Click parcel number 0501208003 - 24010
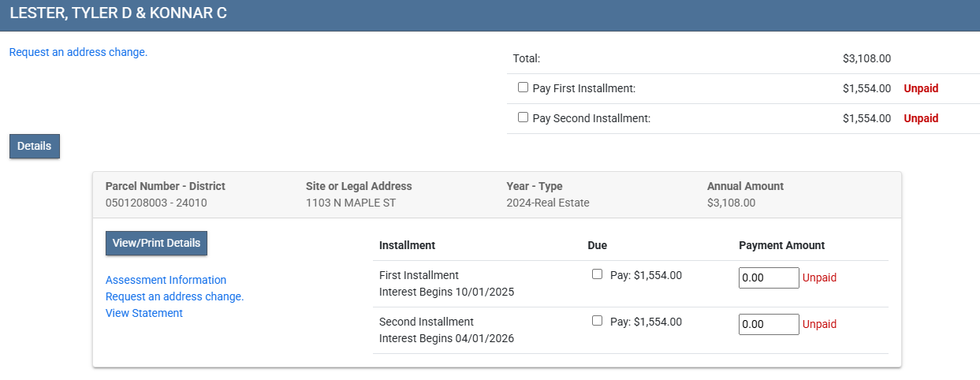This screenshot has height=380, width=980. tap(156, 203)
